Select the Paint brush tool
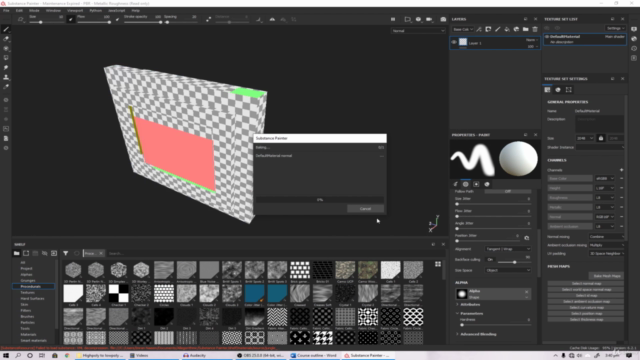Viewport: 640px width, 360px height. (6, 29)
